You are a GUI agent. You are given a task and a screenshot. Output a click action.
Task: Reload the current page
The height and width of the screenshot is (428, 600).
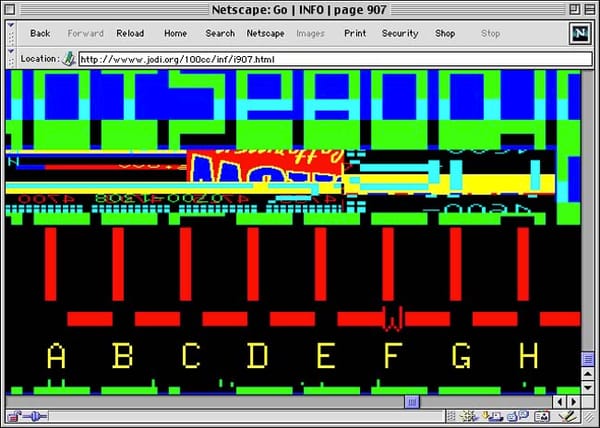point(130,34)
